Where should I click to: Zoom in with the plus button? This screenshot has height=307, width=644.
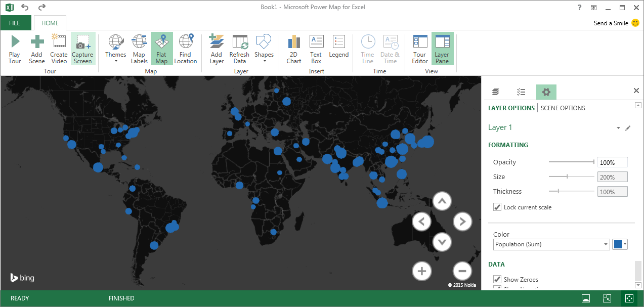pyautogui.click(x=422, y=271)
